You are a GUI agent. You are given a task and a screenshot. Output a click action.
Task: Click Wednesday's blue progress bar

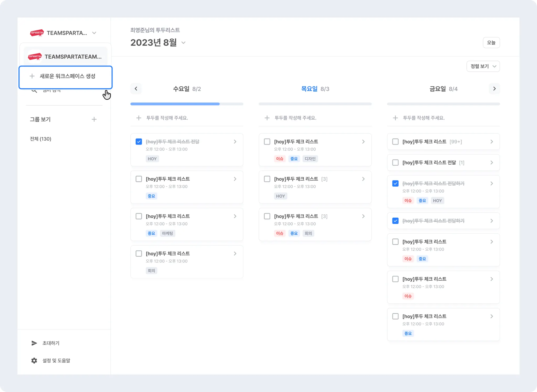[x=175, y=104]
